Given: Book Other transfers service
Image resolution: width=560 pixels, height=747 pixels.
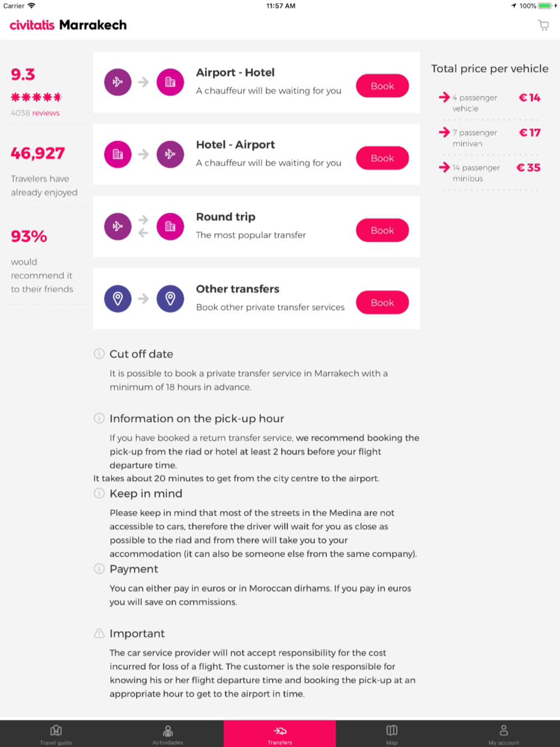Looking at the screenshot, I should (x=382, y=303).
